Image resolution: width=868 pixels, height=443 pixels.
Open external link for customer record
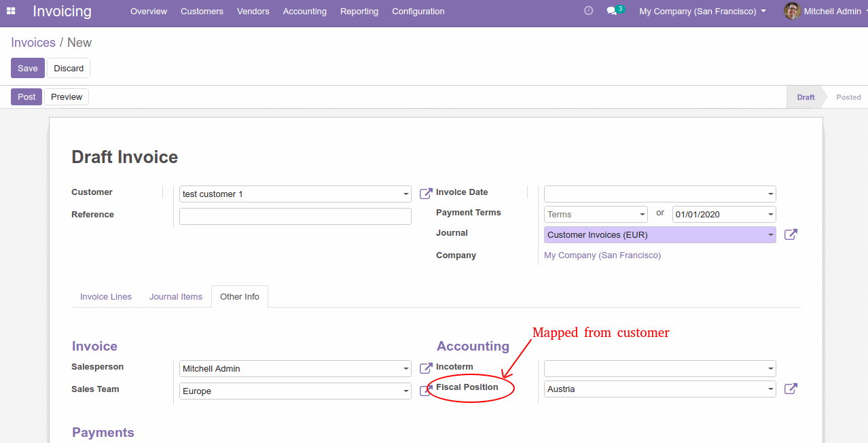pos(426,194)
